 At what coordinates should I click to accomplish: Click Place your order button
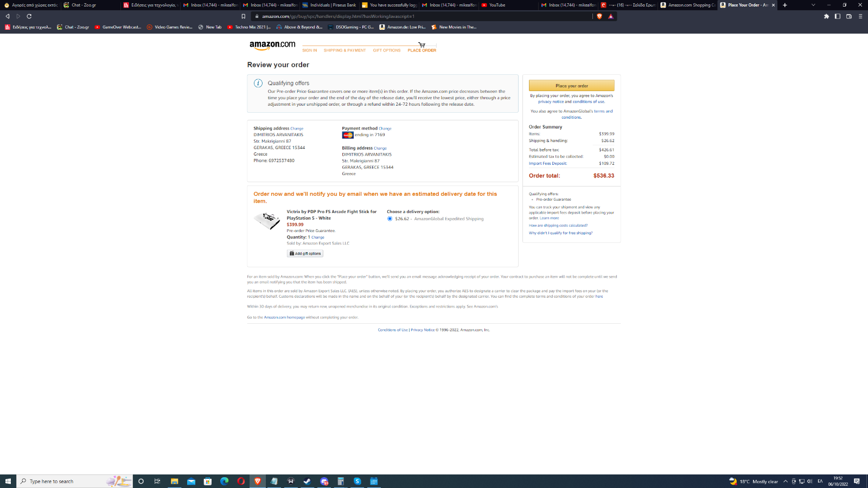pos(572,86)
